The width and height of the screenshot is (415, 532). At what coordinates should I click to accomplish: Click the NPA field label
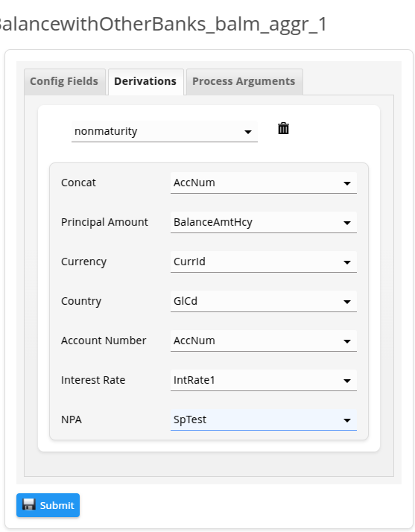click(72, 419)
